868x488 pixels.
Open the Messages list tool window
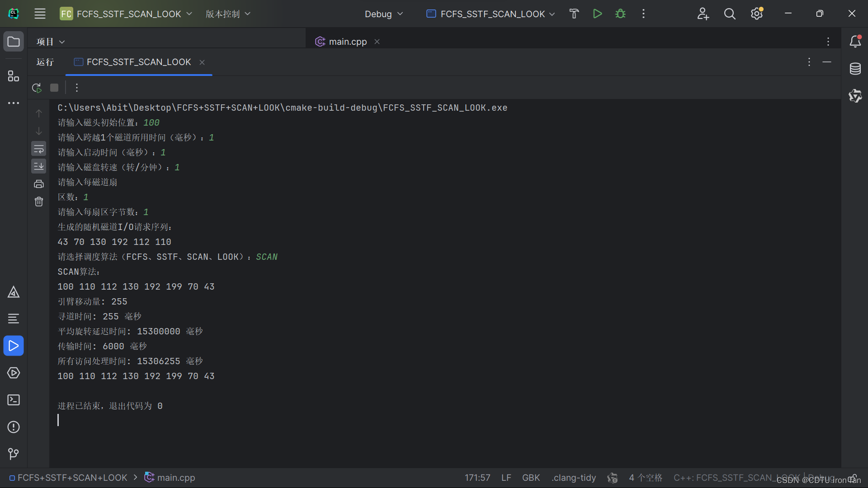pos(14,319)
